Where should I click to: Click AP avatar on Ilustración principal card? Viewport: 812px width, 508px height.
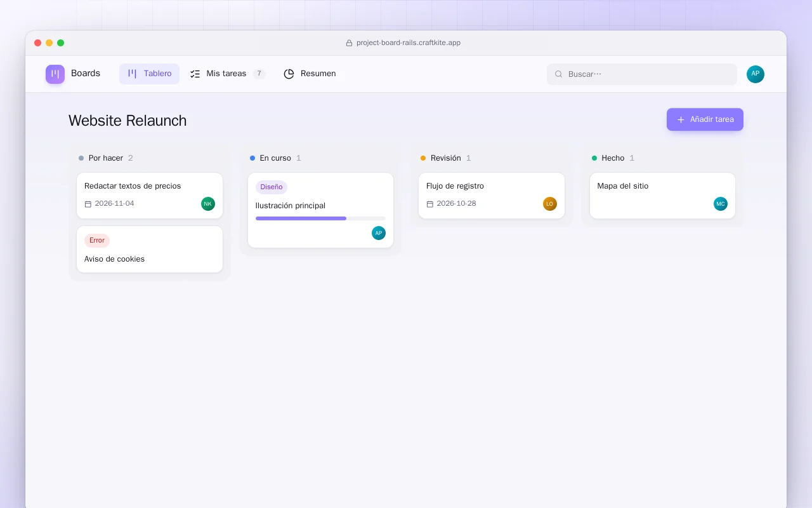(379, 233)
